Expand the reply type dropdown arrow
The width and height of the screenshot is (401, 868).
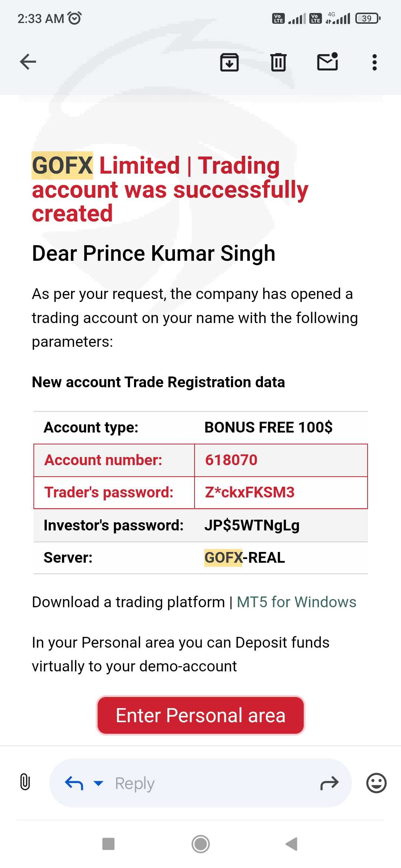[x=98, y=783]
